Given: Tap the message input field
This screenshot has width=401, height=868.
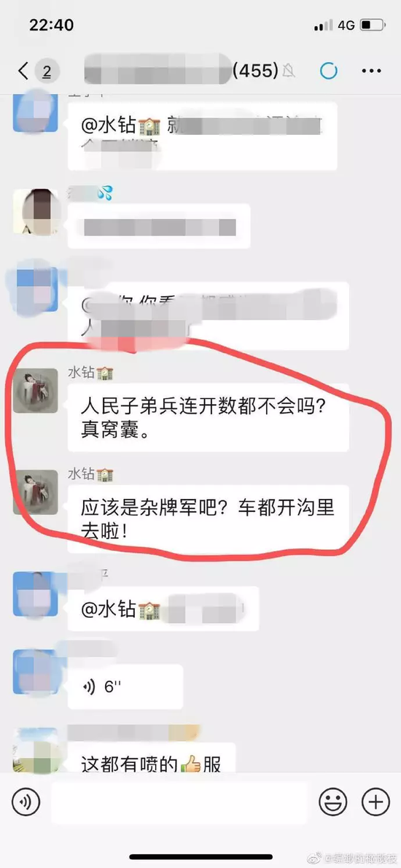Looking at the screenshot, I should pos(179,802).
